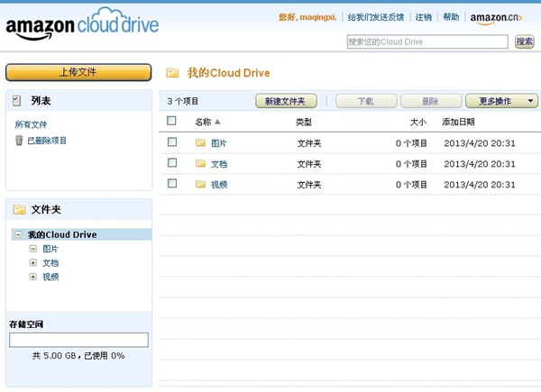Click the 存储空间 storage usage bar

(79, 340)
